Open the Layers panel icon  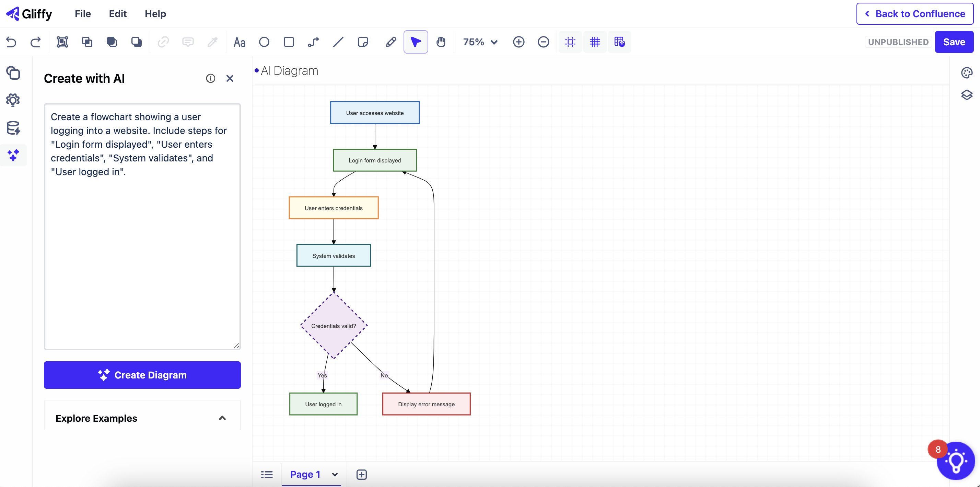pyautogui.click(x=967, y=95)
